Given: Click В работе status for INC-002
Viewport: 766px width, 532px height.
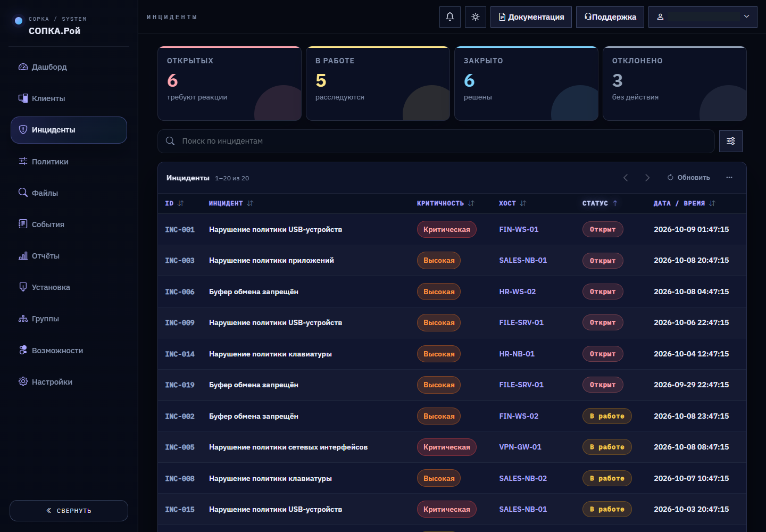Looking at the screenshot, I should [607, 416].
